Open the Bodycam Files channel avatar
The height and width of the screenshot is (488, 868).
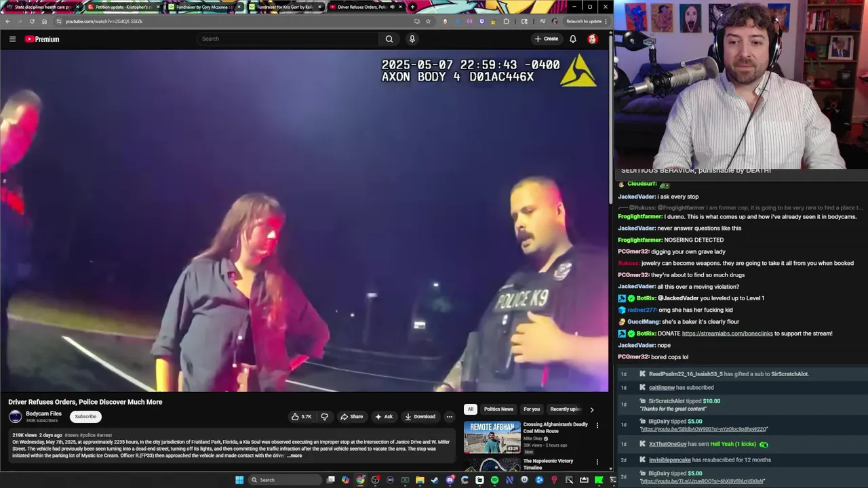[15, 416]
